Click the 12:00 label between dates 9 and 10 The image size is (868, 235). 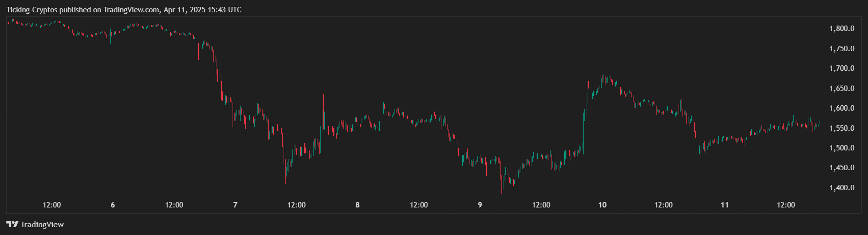coord(541,205)
